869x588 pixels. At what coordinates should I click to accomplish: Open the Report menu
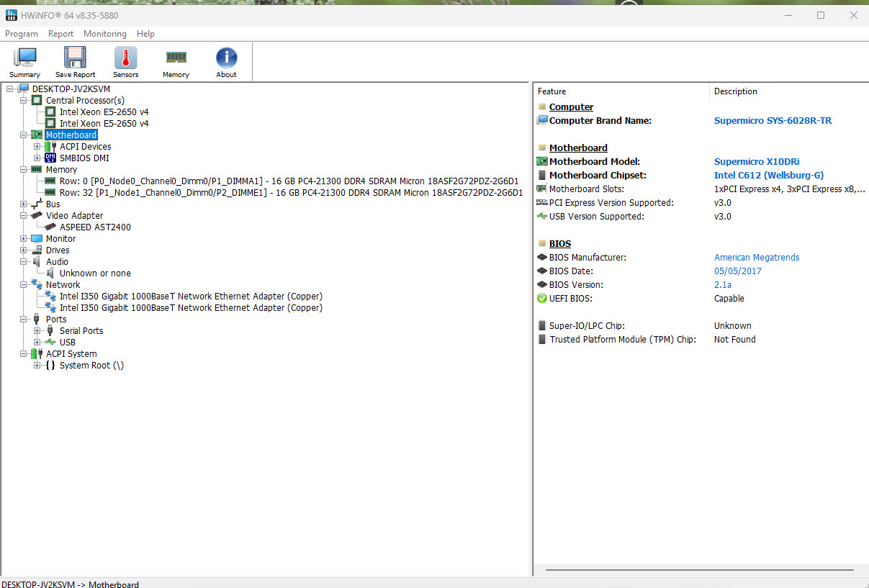pos(61,34)
